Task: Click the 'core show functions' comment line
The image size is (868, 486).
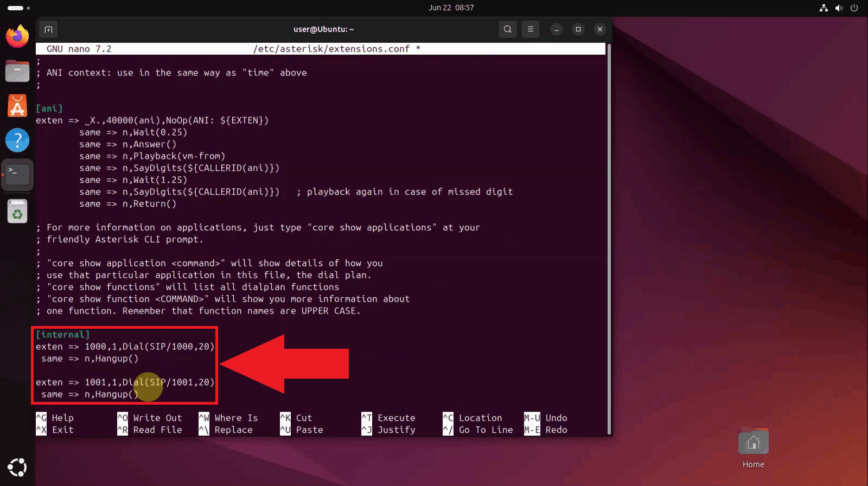Action: 188,287
